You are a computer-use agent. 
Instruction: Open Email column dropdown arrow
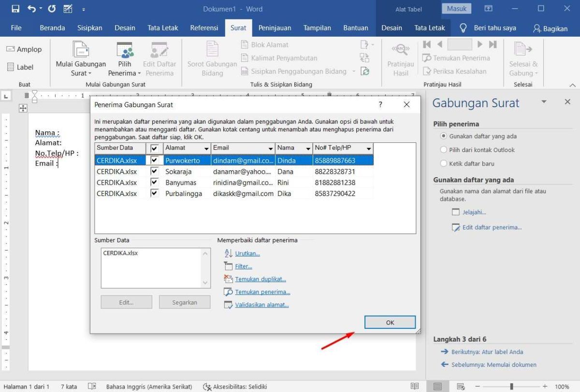[x=271, y=149]
